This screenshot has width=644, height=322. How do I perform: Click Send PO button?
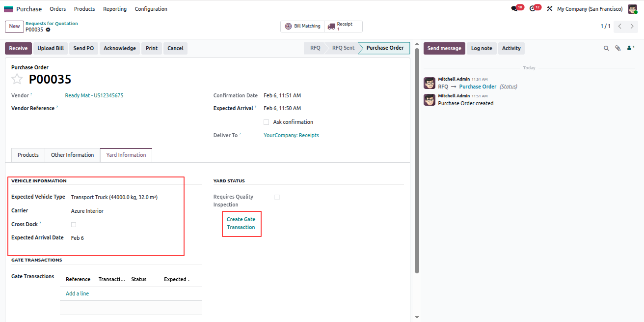(83, 48)
